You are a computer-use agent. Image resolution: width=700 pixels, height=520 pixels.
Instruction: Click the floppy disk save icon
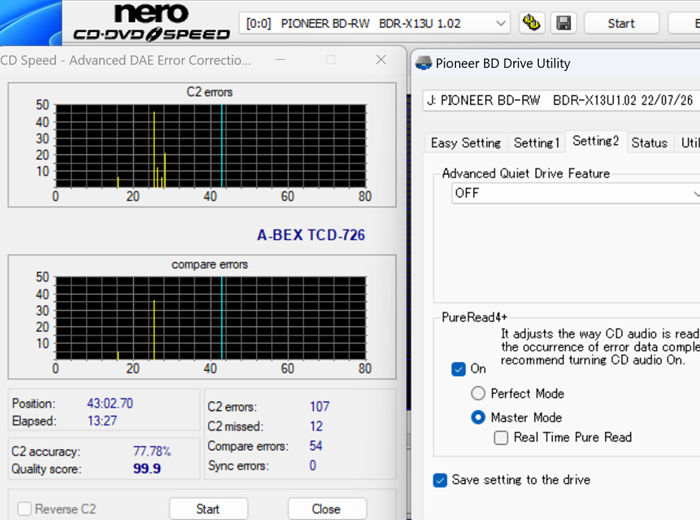tap(563, 23)
